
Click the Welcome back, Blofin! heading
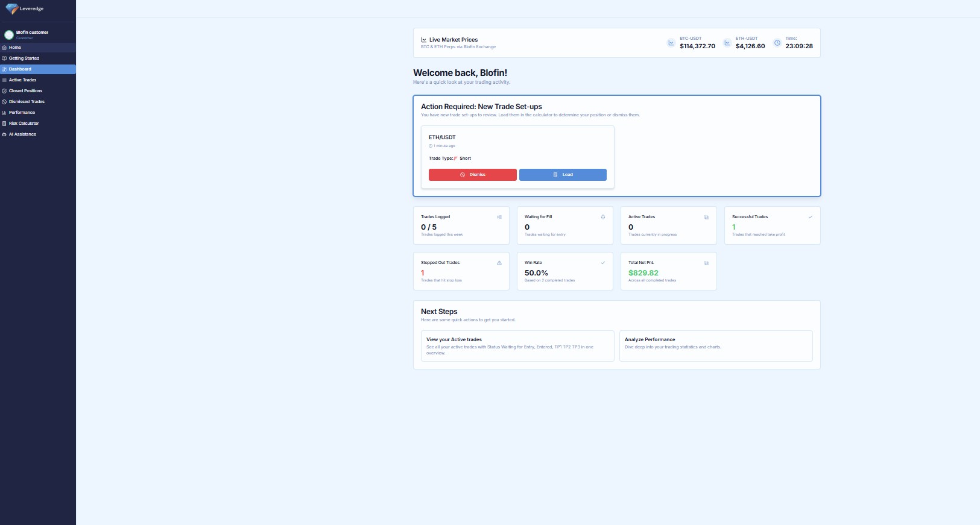click(460, 73)
